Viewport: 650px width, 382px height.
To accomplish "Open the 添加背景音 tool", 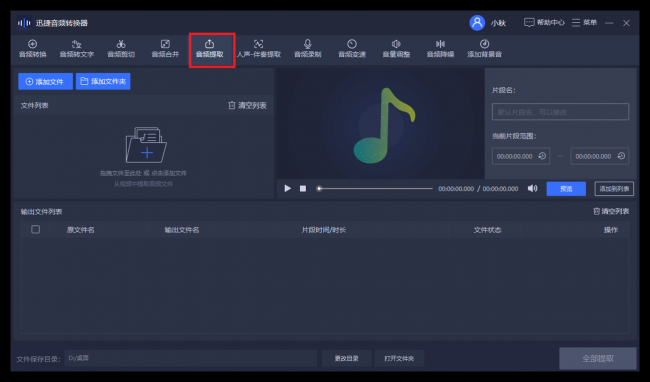I will [485, 49].
